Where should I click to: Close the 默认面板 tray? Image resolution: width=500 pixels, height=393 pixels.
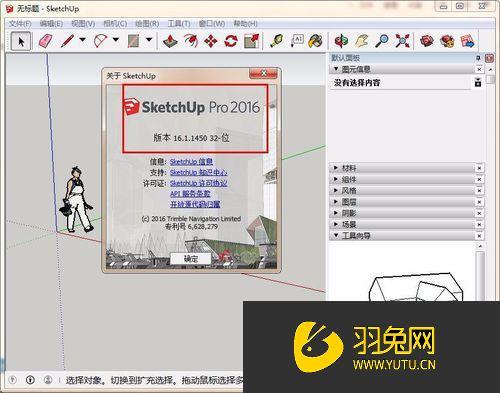tap(489, 58)
